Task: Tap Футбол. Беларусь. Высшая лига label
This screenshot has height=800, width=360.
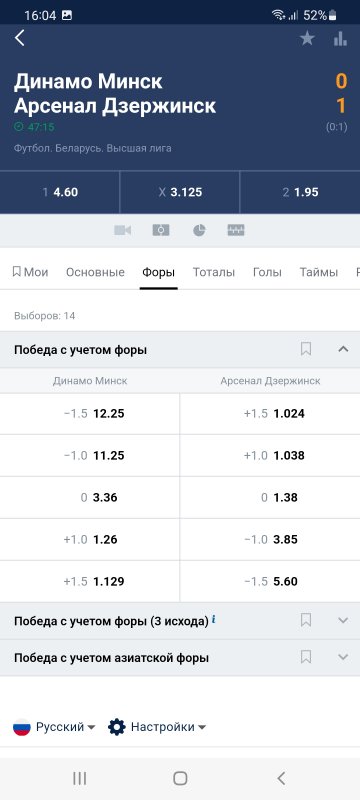Action: click(93, 148)
